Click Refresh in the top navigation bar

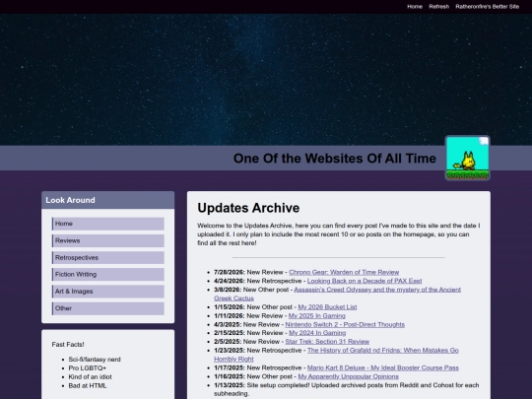pos(438,7)
